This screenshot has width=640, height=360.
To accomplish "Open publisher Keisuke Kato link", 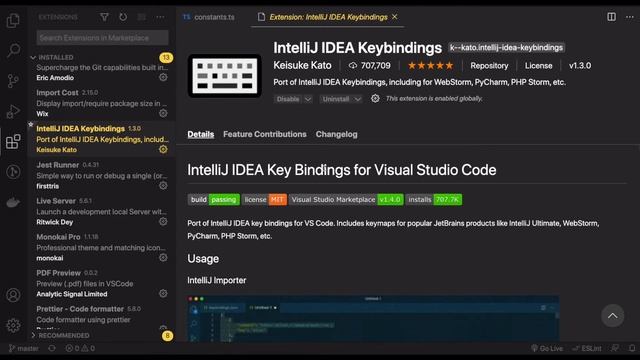I will [x=302, y=65].
